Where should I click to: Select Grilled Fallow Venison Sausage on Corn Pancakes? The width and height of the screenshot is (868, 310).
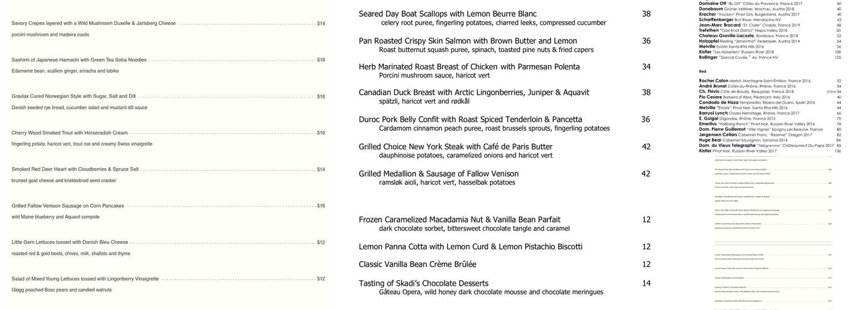coord(68,206)
